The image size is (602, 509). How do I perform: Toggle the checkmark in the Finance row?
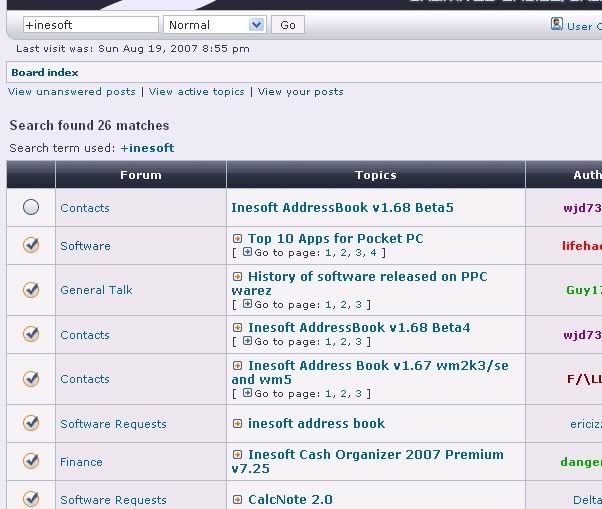click(x=31, y=462)
